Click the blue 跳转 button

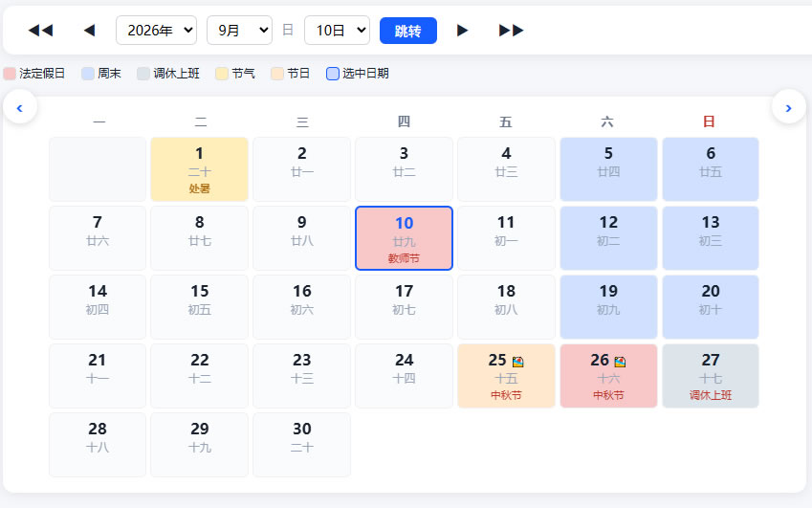click(408, 31)
